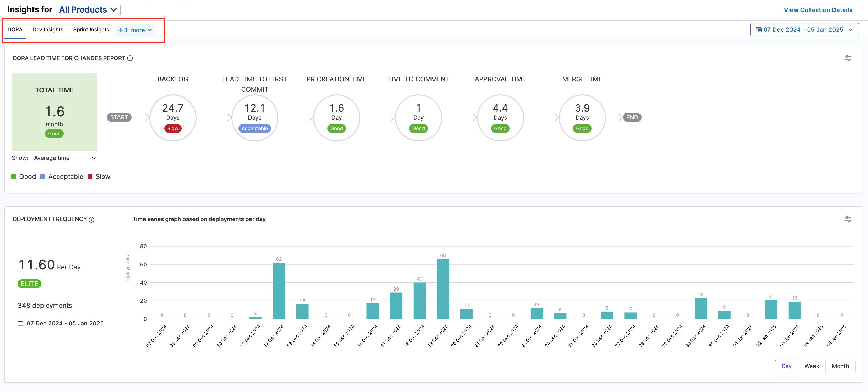Image resolution: width=868 pixels, height=392 pixels.
Task: Select Day granularity for deployment chart
Action: (x=786, y=366)
